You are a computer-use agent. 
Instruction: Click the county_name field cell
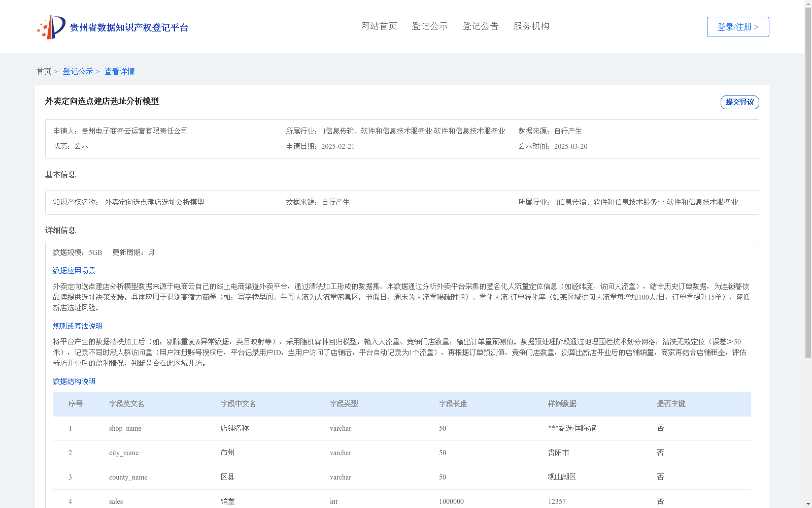(128, 478)
